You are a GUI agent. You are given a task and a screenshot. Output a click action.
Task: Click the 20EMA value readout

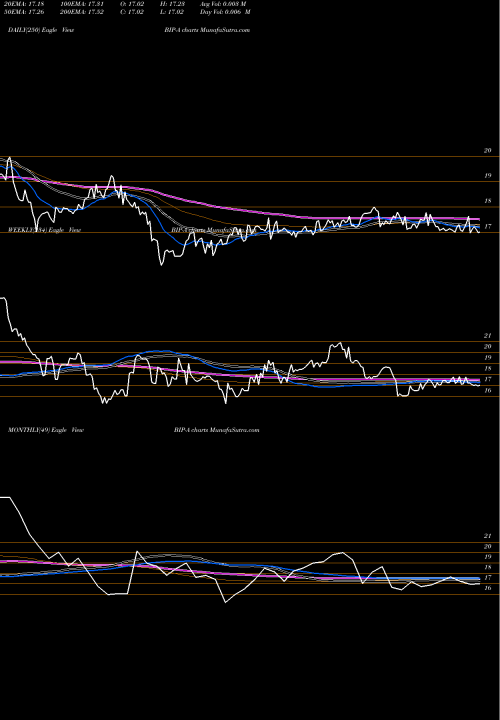[x=26, y=3]
